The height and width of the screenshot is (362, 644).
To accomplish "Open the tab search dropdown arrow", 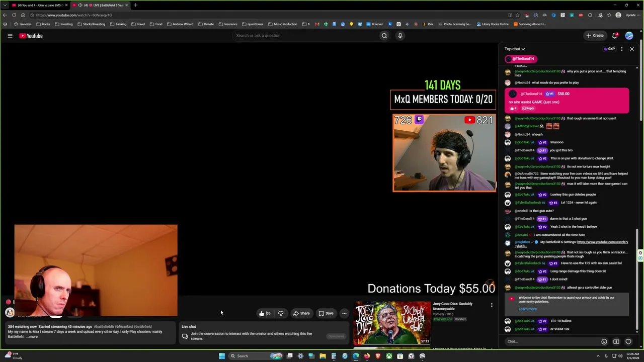I will click(x=5, y=5).
